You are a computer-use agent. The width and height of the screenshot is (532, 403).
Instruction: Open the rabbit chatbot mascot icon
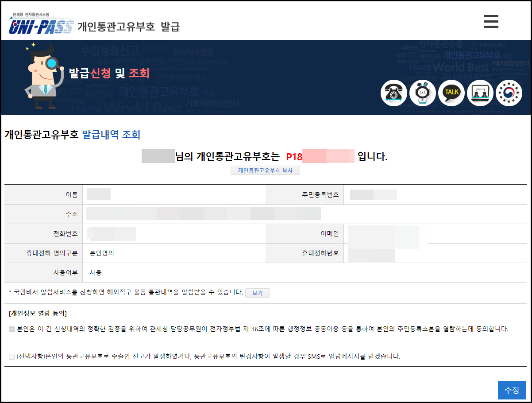point(422,93)
